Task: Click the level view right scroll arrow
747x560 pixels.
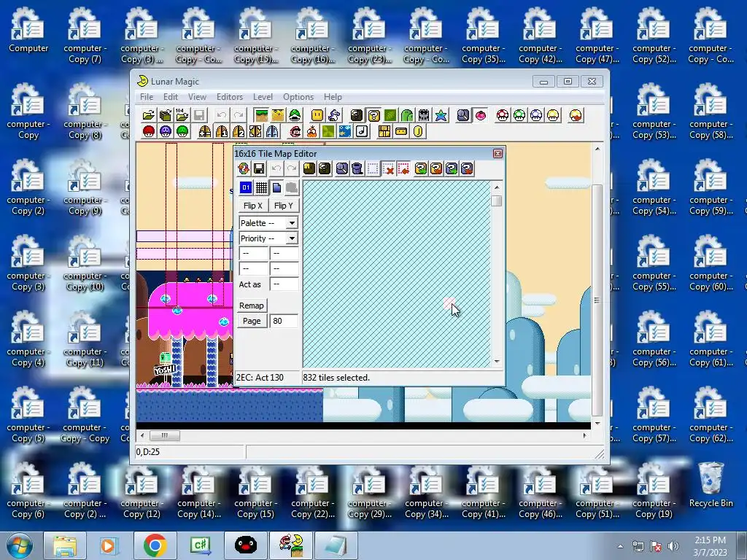Action: pos(584,435)
